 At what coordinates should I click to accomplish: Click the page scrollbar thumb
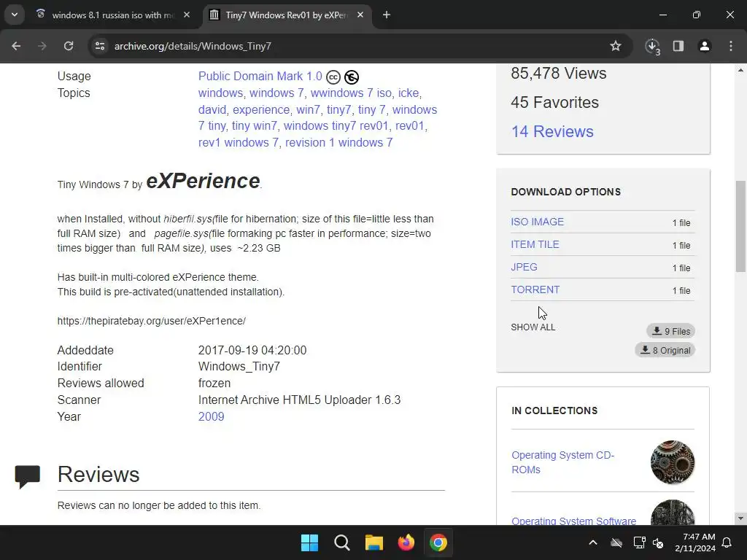click(x=740, y=226)
